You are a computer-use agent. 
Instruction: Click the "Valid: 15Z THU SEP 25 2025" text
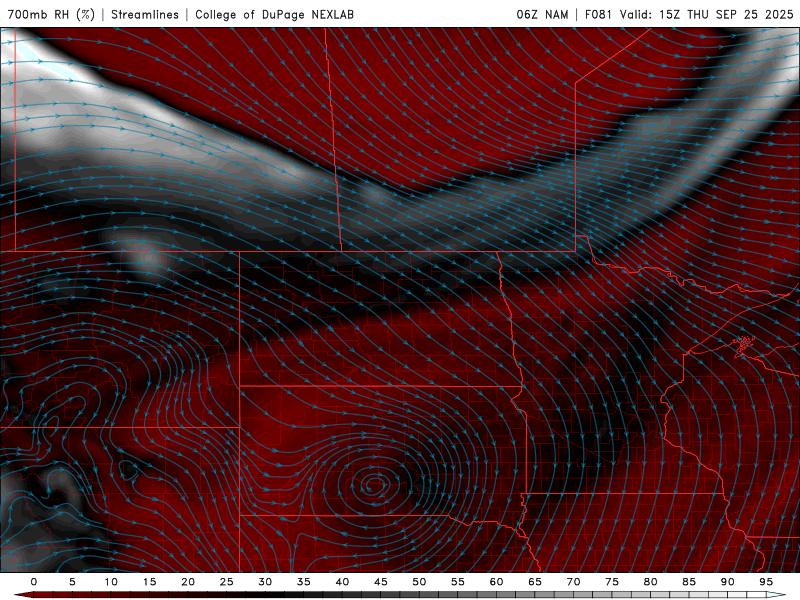(706, 14)
